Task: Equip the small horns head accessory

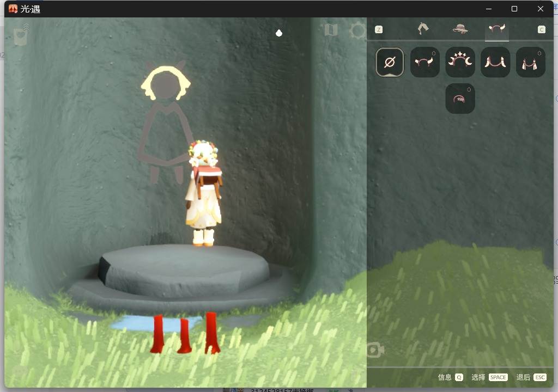Action: (x=425, y=62)
